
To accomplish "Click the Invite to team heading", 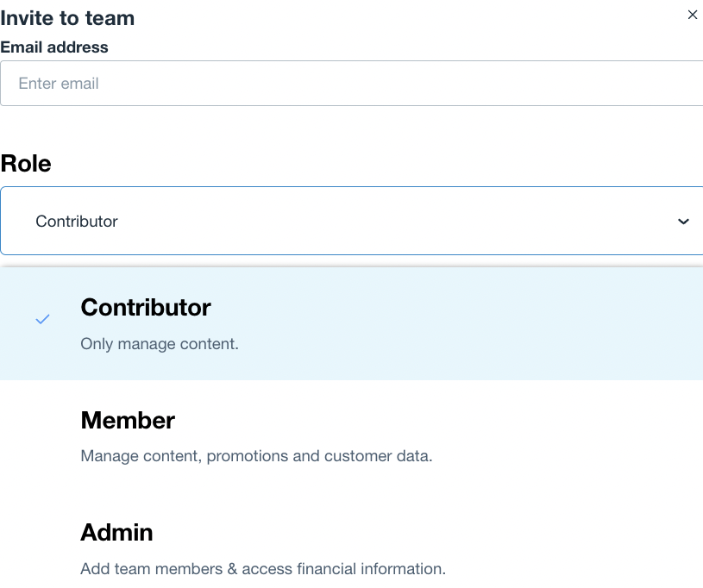I will pyautogui.click(x=67, y=17).
